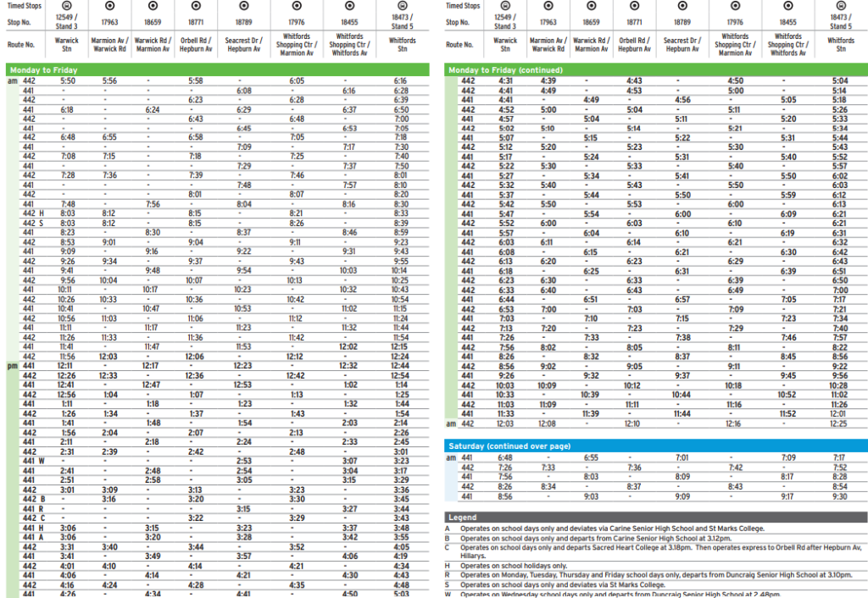Click the timed stop icon over Orbell Rd stop
Image resolution: width=868 pixels, height=598 pixels.
click(x=197, y=7)
